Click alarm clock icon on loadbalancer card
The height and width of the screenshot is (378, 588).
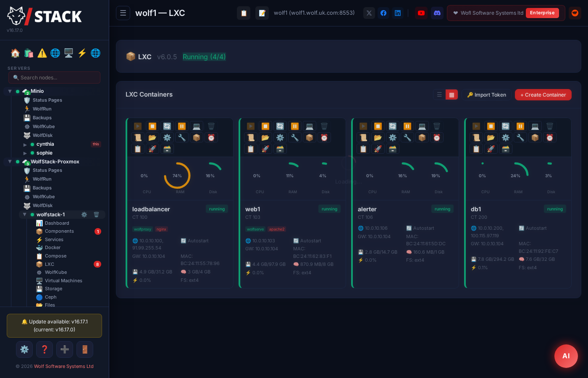tap(211, 137)
